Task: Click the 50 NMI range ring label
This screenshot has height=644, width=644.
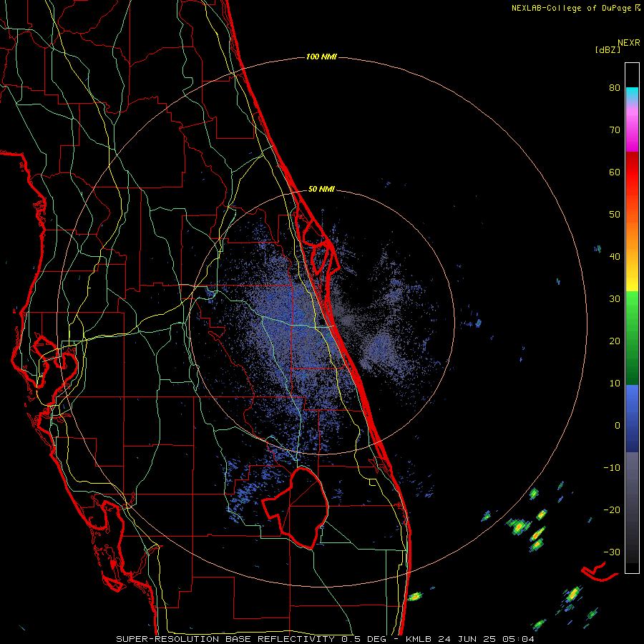Action: (x=321, y=190)
